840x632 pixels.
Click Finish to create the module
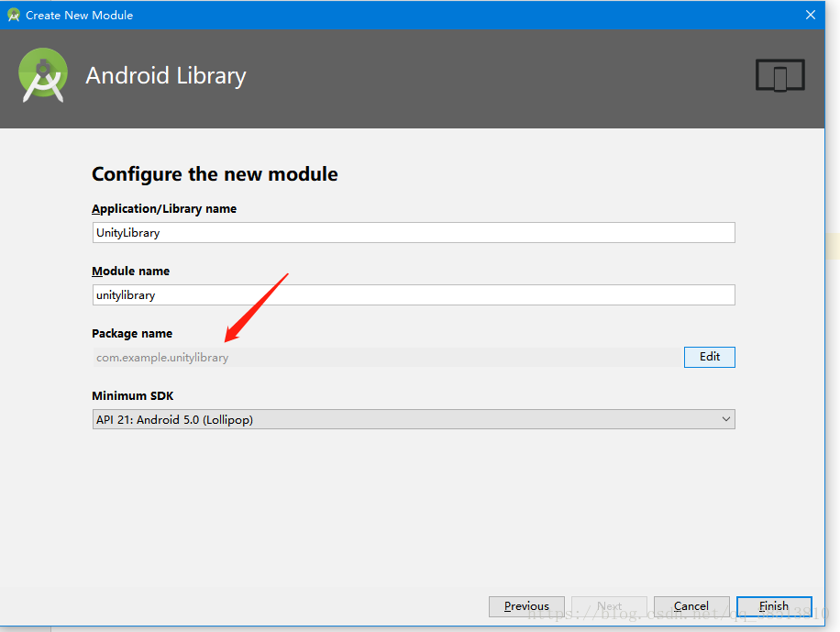pos(774,606)
